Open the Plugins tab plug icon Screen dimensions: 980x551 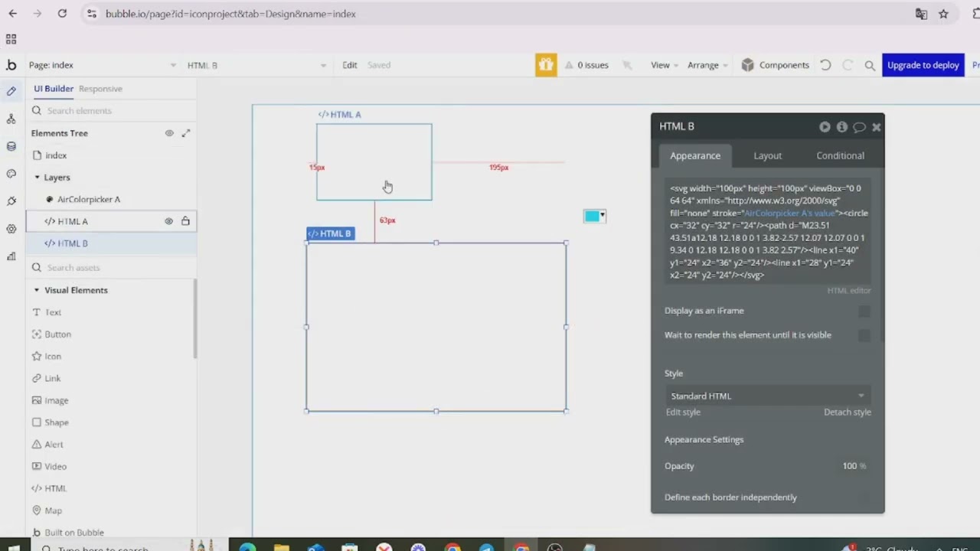11,201
